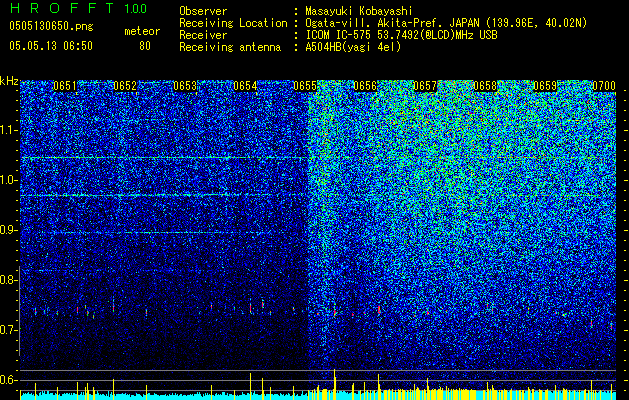
Task: Click the 0700 time marker
Action: [x=604, y=86]
